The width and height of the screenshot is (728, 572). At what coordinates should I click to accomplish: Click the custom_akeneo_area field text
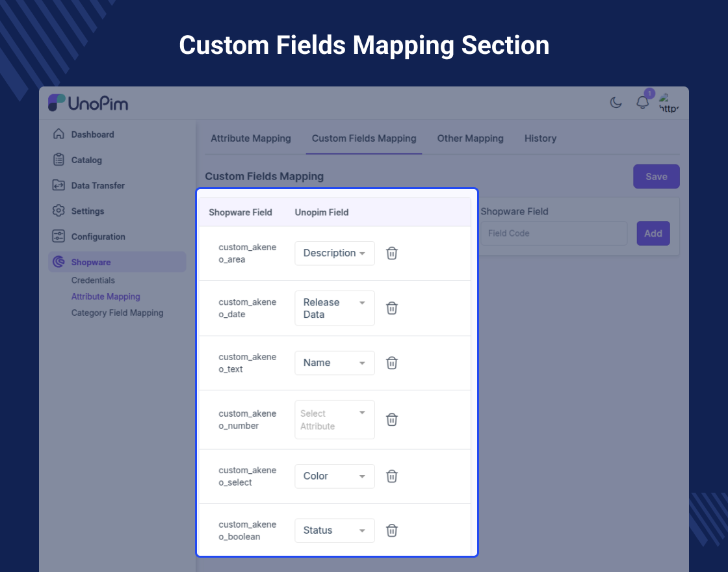(247, 253)
